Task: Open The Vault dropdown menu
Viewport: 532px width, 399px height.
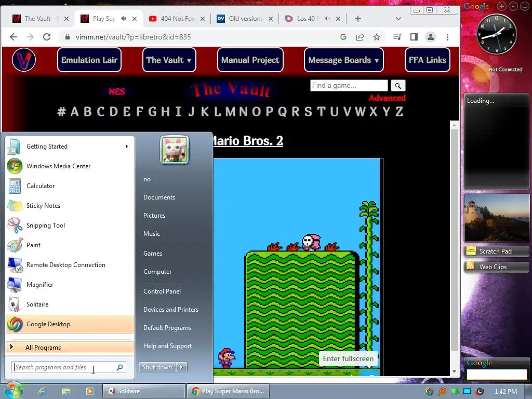Action: [x=169, y=60]
